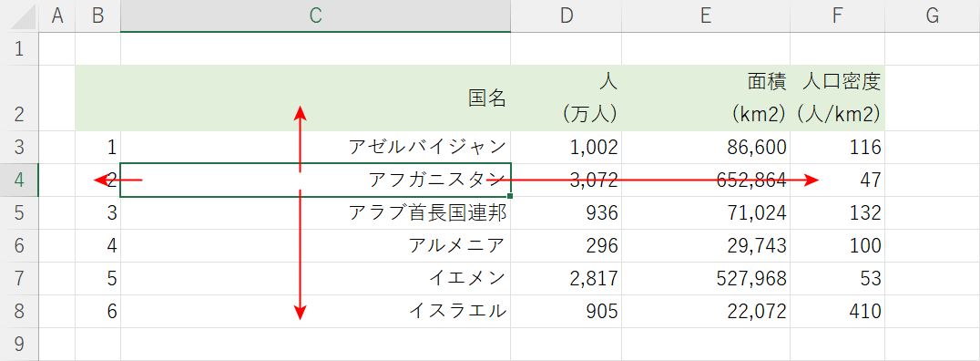
Task: Click the cell with value 71,024
Action: (x=706, y=213)
